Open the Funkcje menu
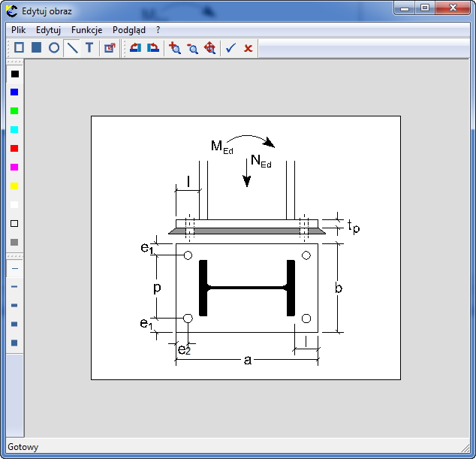Screen dimensions: 476x459 coord(86,30)
